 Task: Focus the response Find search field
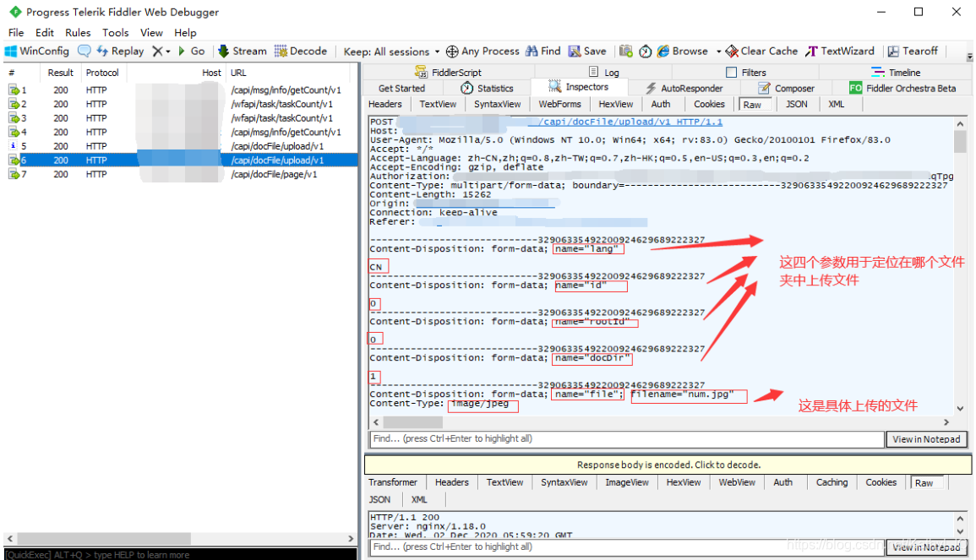pos(627,547)
